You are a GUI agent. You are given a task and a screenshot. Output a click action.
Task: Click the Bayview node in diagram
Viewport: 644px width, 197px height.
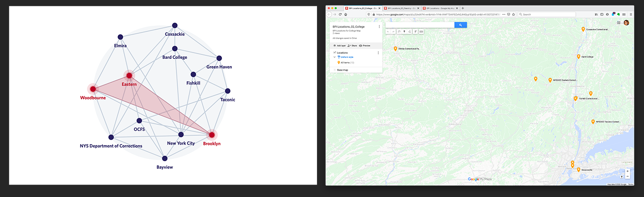click(x=165, y=158)
